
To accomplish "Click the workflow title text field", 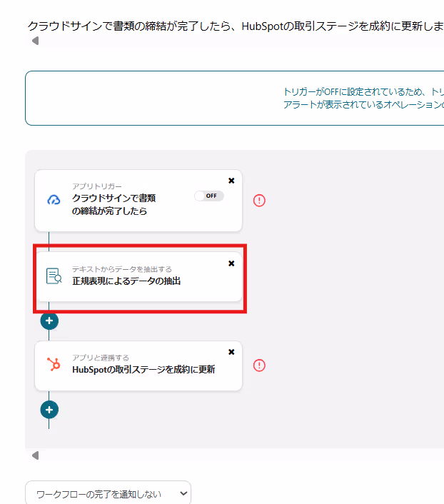I will click(x=236, y=26).
